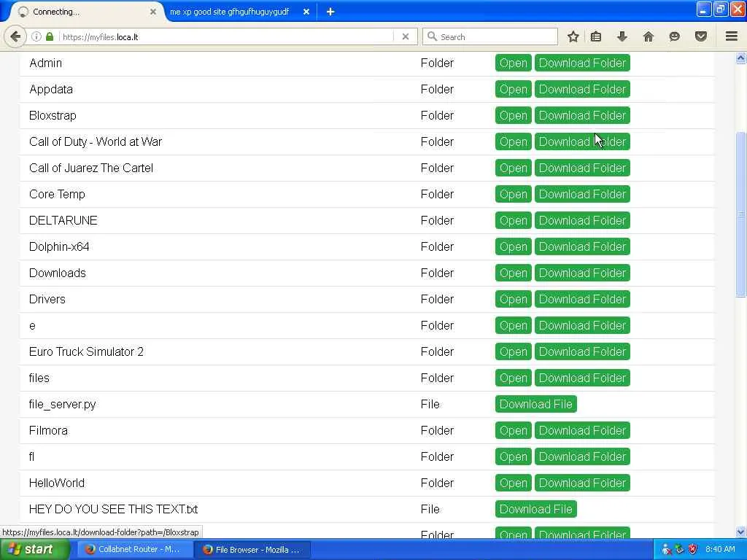Open the Core Temp folder

[x=513, y=194]
